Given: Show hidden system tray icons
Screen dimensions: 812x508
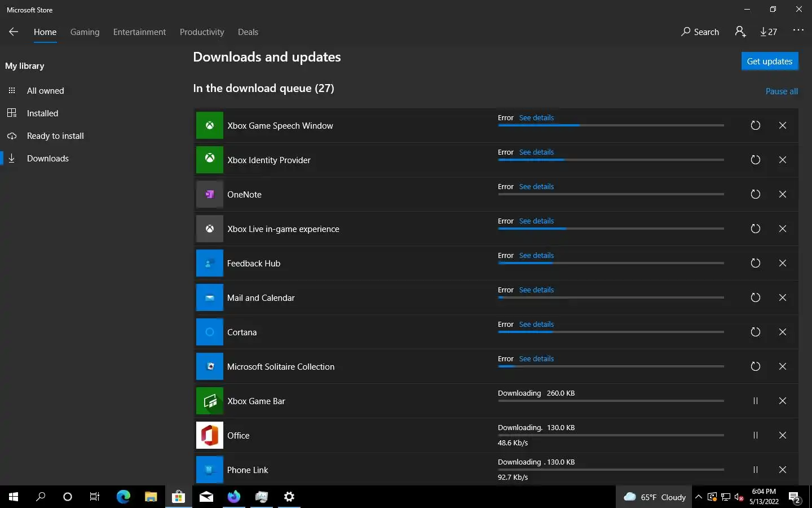Looking at the screenshot, I should (698, 497).
